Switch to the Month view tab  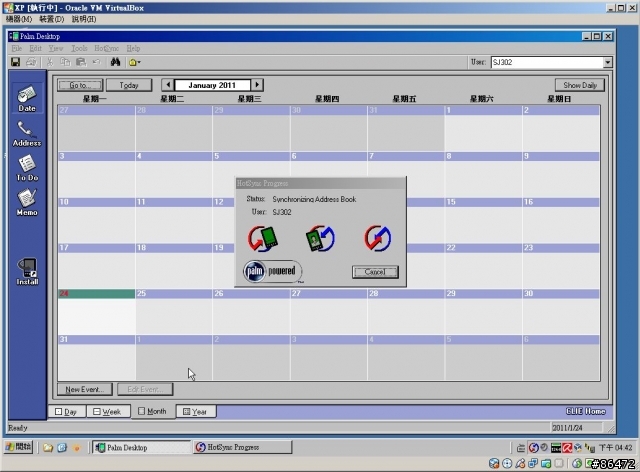(x=153, y=411)
